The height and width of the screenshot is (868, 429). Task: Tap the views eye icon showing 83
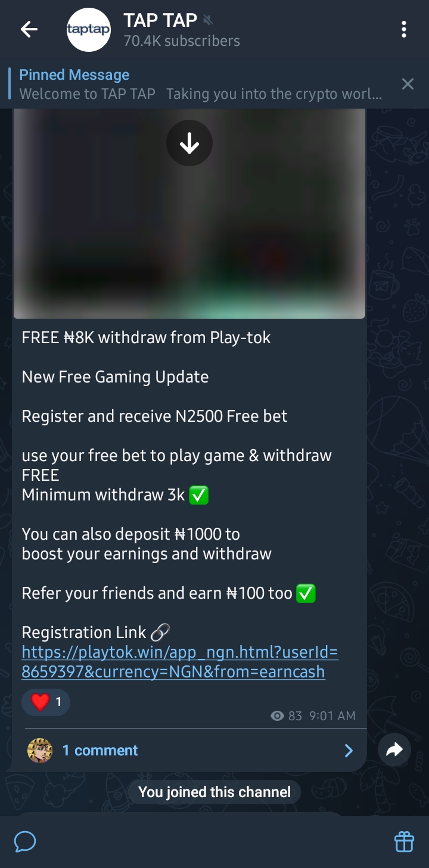click(x=277, y=716)
